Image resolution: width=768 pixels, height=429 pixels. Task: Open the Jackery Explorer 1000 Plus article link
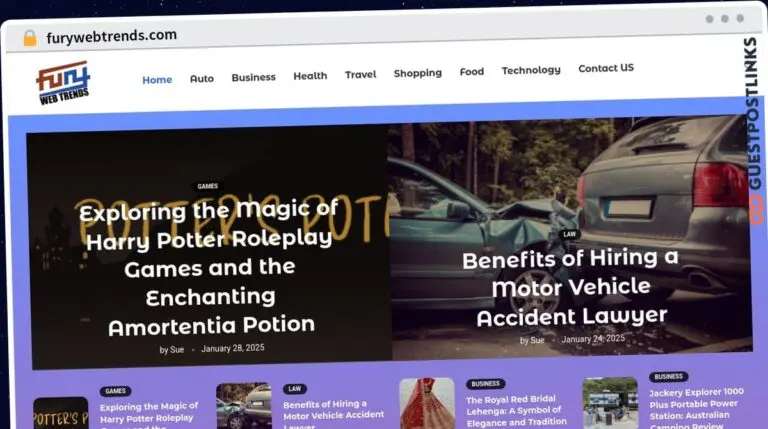(696, 407)
